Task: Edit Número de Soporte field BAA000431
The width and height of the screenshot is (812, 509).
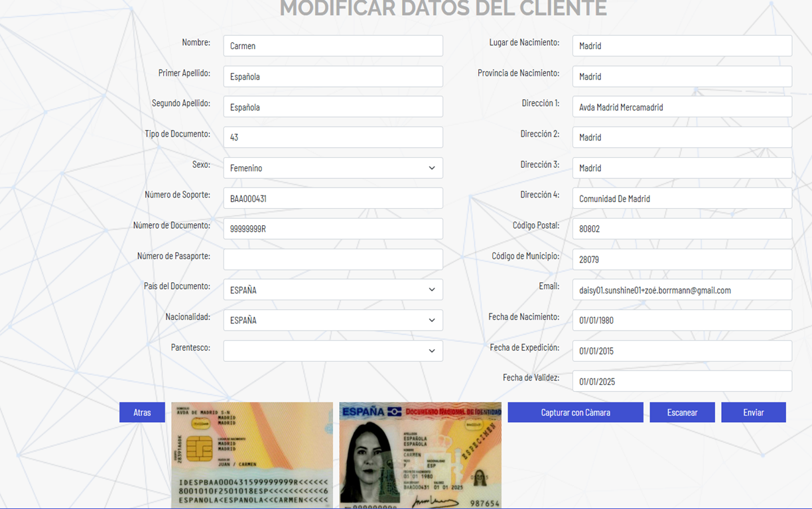Action: click(333, 198)
